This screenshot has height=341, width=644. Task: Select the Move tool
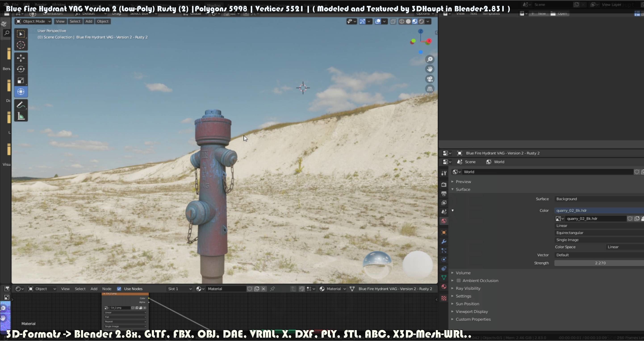(21, 58)
